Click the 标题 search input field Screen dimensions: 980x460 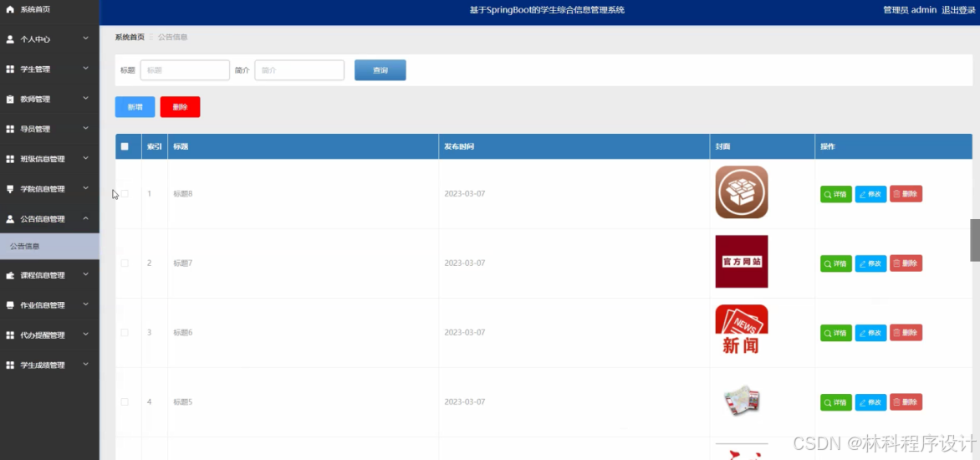pos(185,70)
